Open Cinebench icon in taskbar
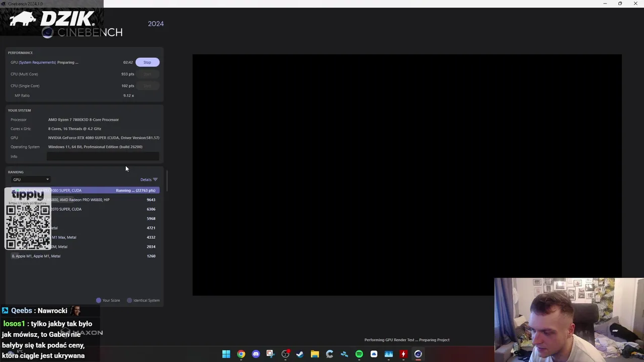Image resolution: width=644 pixels, height=362 pixels. click(x=418, y=354)
